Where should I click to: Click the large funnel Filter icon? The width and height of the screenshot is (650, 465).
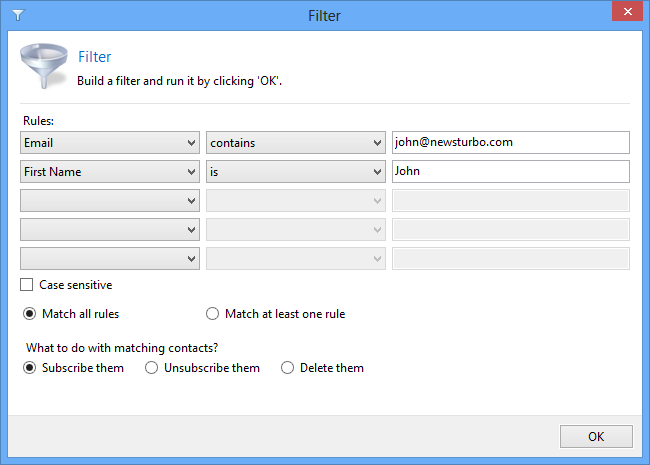[x=44, y=65]
